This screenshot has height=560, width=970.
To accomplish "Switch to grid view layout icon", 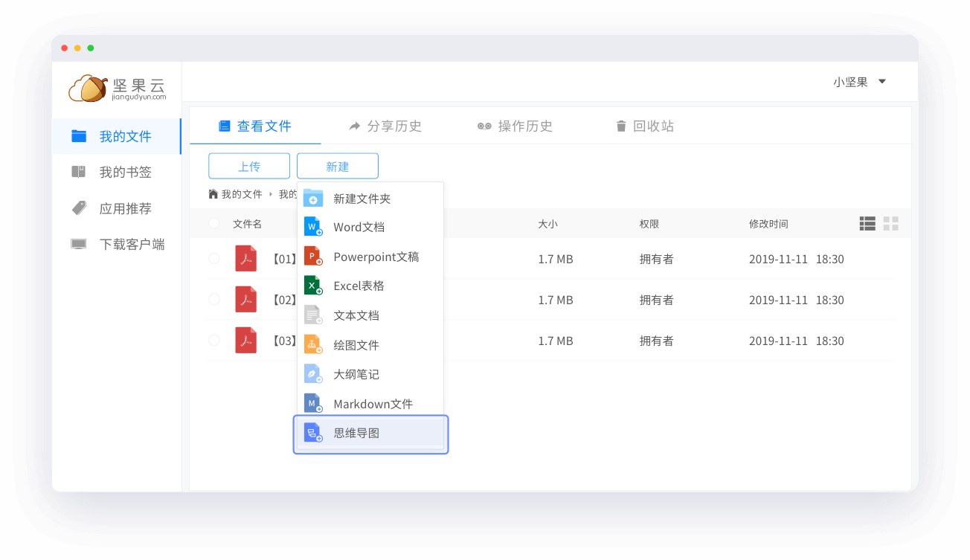I will tap(890, 224).
